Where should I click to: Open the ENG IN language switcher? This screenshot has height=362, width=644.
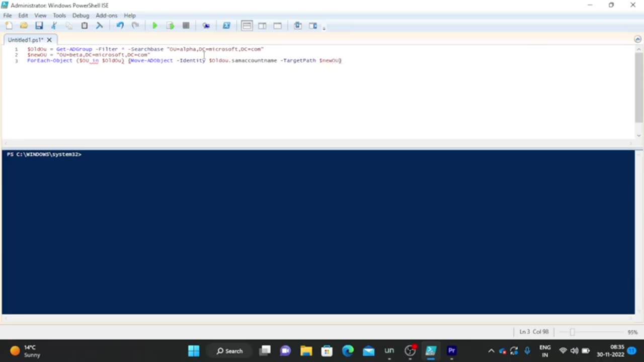(x=545, y=351)
